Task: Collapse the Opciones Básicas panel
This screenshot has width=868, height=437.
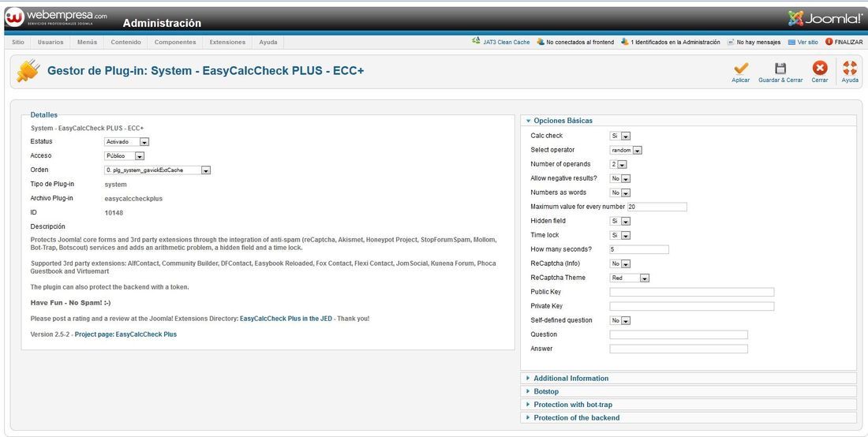Action: pos(688,121)
